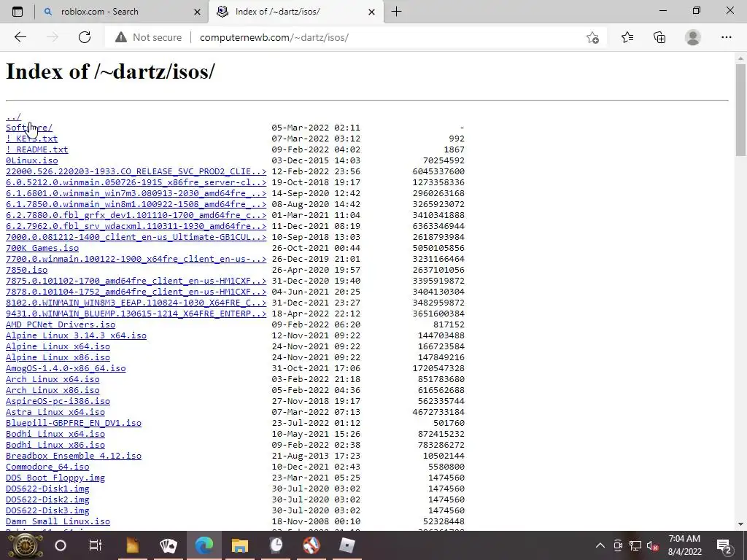The height and width of the screenshot is (560, 747).
Task: Open the notification center icon
Action: point(724,545)
